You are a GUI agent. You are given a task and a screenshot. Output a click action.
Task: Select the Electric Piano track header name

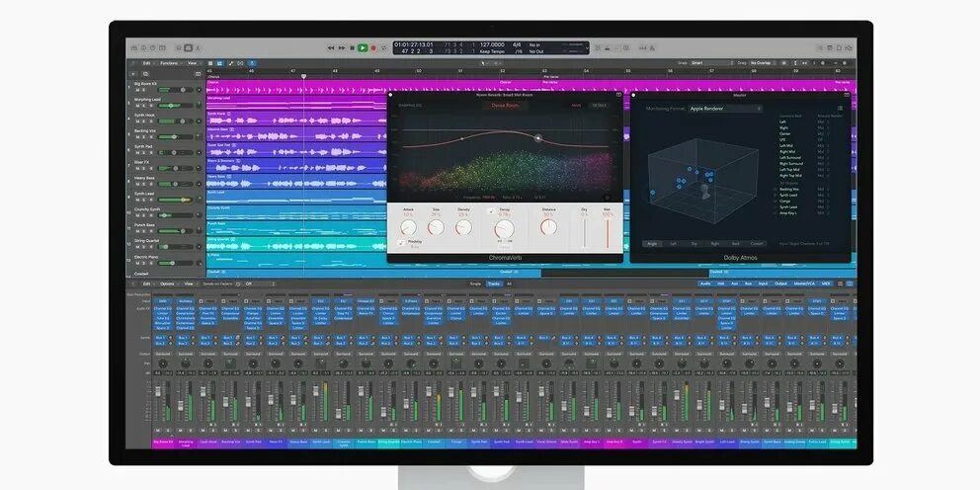146,257
